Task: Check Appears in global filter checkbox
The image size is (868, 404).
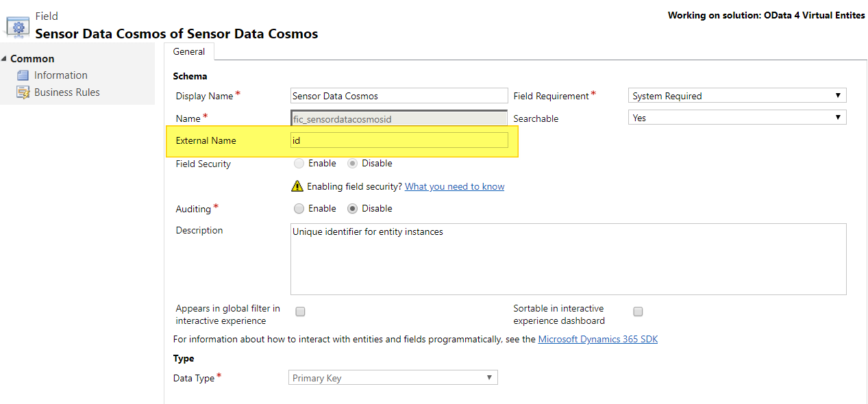Action: [300, 312]
